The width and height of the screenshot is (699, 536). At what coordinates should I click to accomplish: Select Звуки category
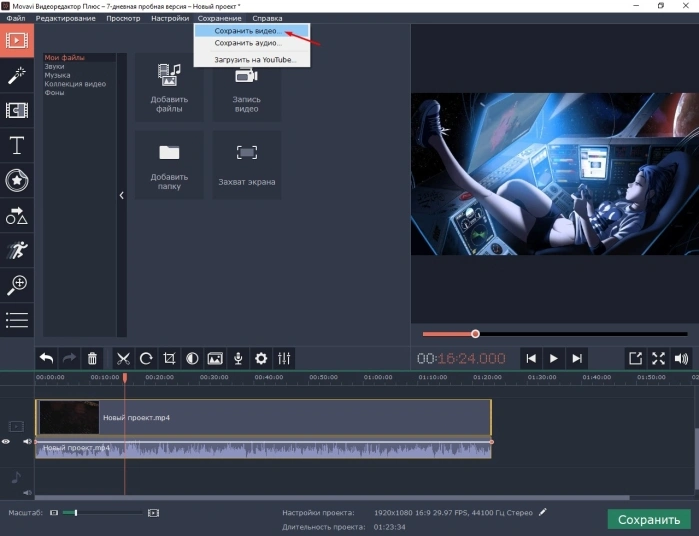(x=54, y=66)
